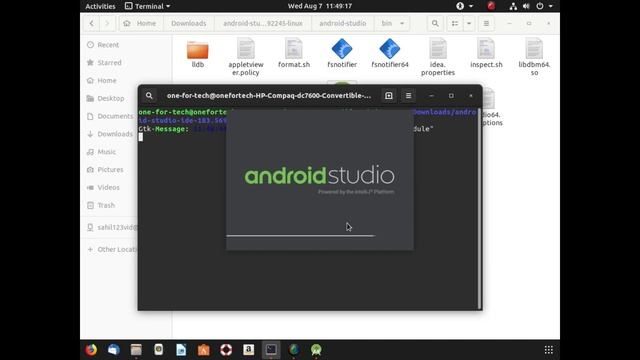640x360 pixels.
Task: Open Pictures in the sidebar
Action: point(110,170)
